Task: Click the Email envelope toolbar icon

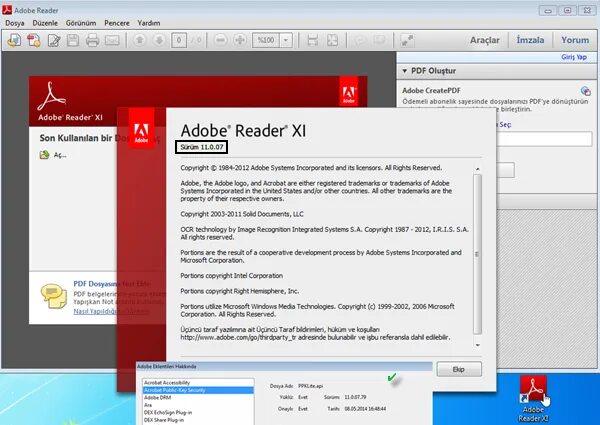Action: tap(112, 40)
